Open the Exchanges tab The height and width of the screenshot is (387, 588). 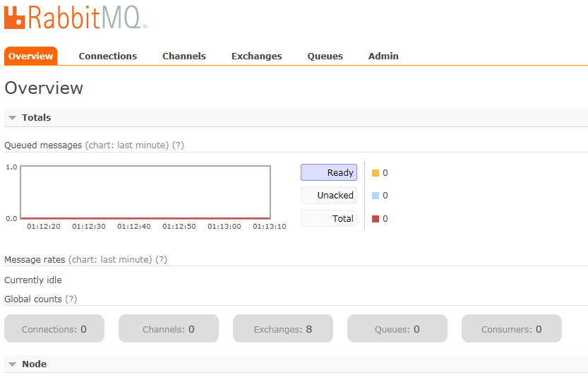click(x=256, y=56)
